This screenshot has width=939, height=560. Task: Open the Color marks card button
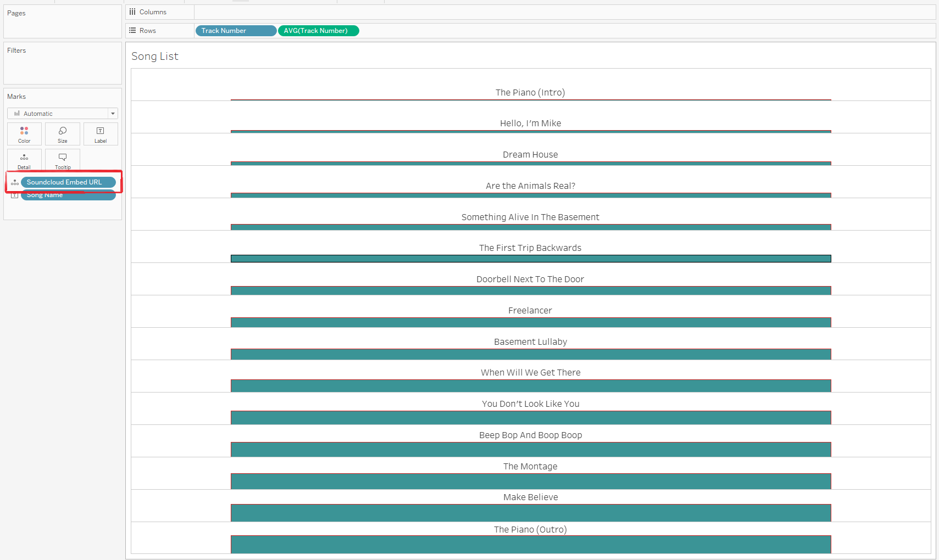(24, 134)
